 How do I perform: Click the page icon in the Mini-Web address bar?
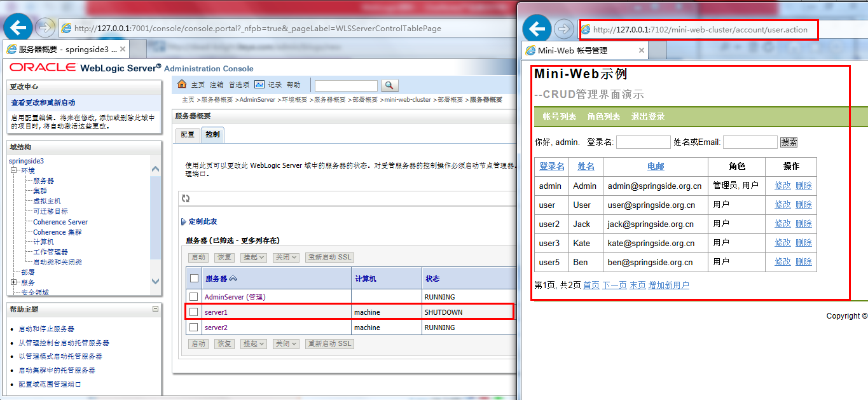(585, 29)
